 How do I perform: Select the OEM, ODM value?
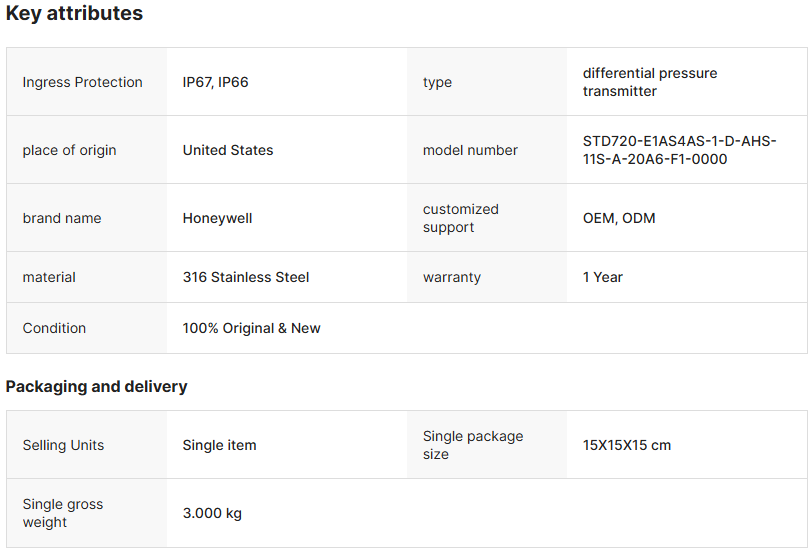(x=619, y=218)
